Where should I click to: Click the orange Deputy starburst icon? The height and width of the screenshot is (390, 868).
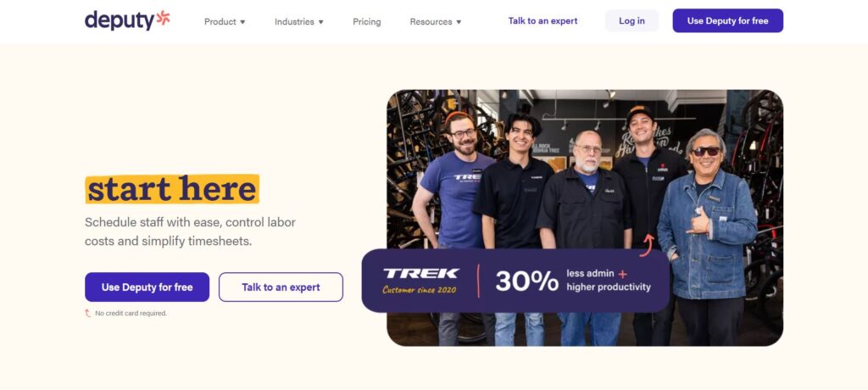163,18
